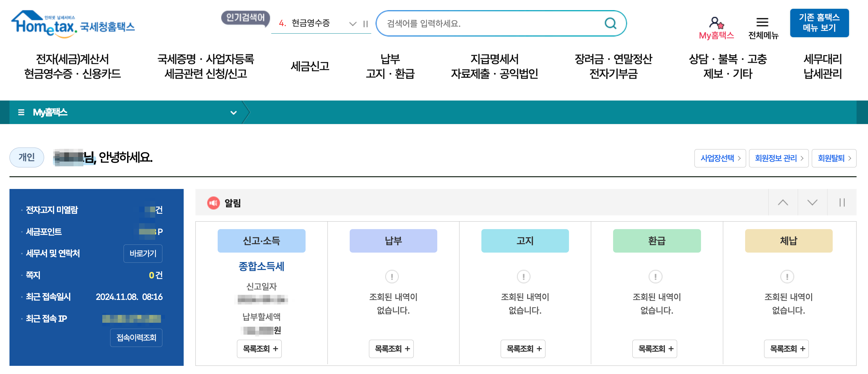Open 회원정보 관리 link
This screenshot has height=374, width=868.
pos(778,158)
